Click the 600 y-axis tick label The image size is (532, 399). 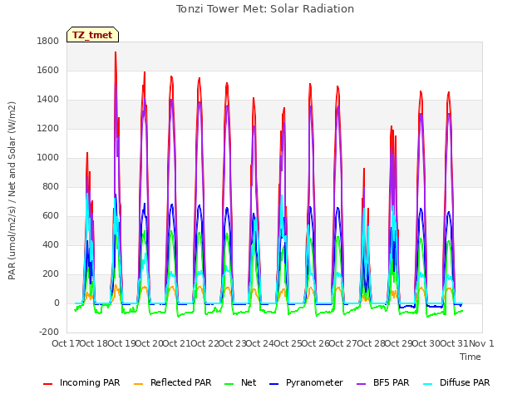(51, 216)
